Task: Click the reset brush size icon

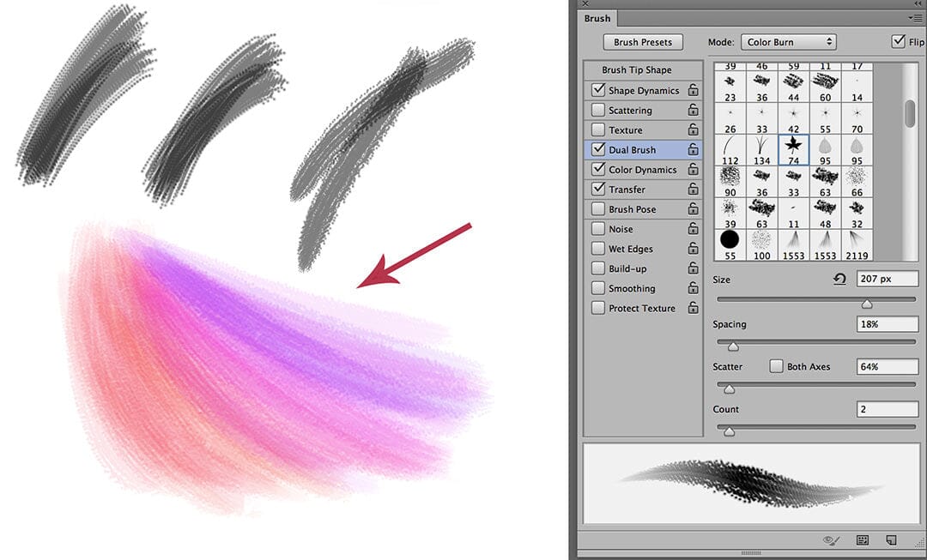Action: [x=839, y=279]
